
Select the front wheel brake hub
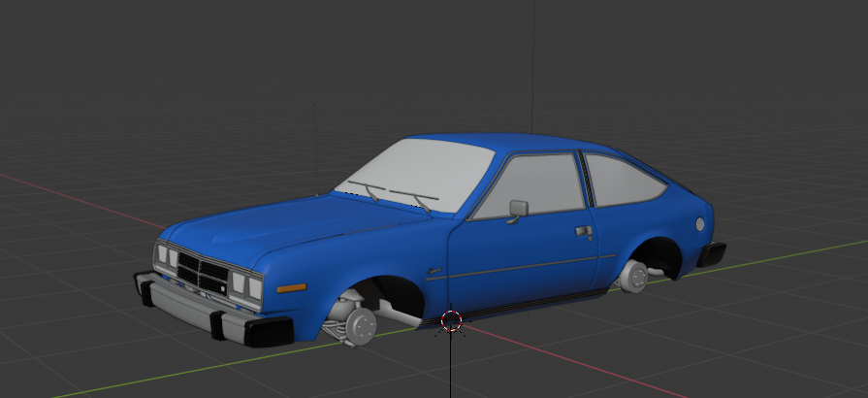pos(361,326)
